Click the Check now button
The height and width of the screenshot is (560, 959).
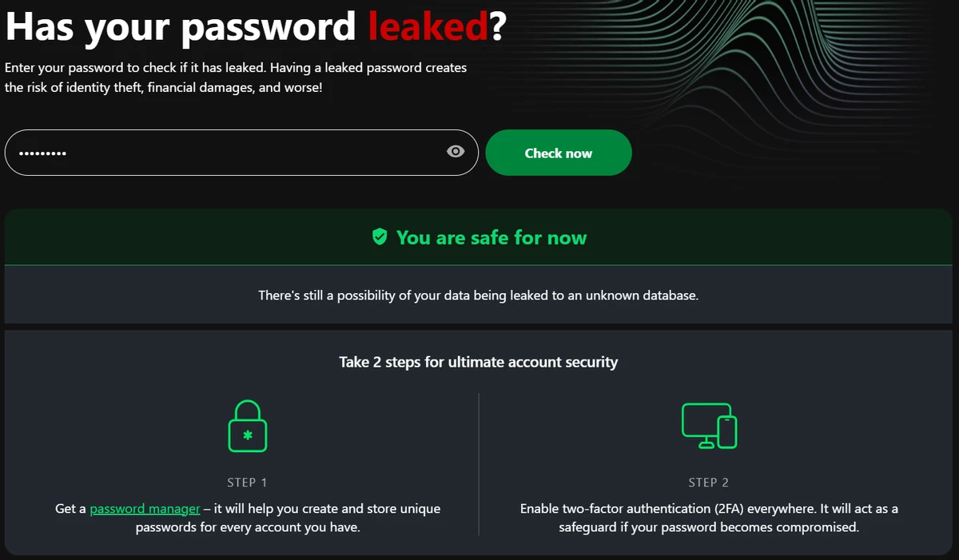[x=559, y=153]
